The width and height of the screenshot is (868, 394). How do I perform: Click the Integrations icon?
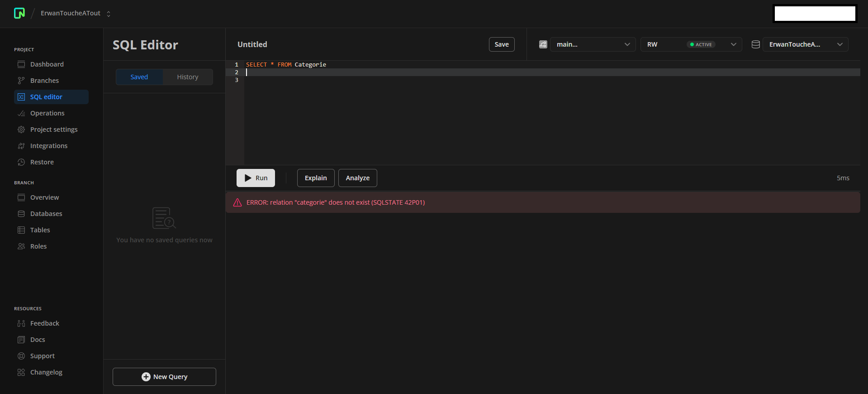[21, 146]
